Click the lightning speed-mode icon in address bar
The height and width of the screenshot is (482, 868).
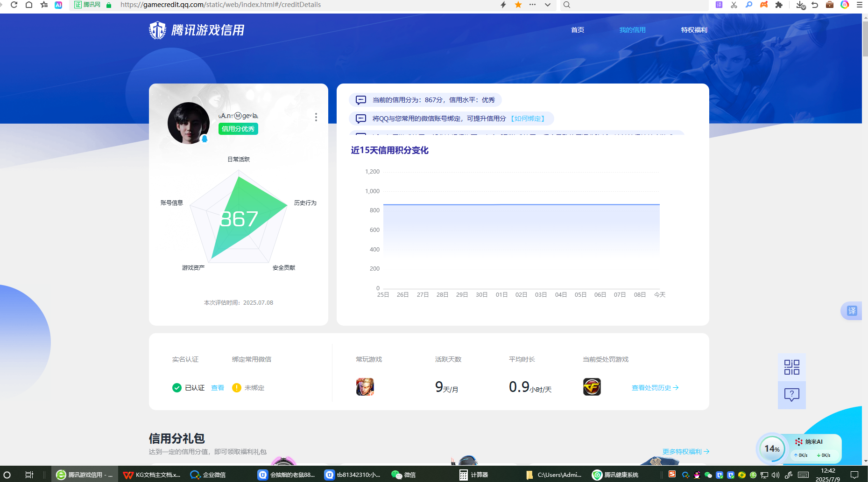[503, 5]
